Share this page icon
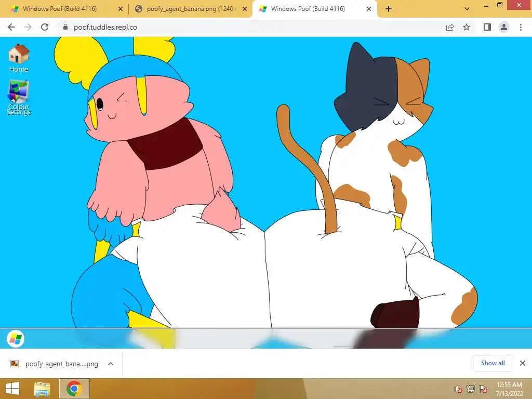The height and width of the screenshot is (399, 532). [x=450, y=27]
